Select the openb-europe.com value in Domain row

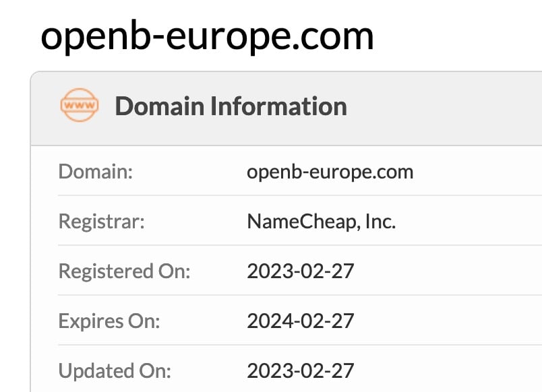[x=330, y=172]
